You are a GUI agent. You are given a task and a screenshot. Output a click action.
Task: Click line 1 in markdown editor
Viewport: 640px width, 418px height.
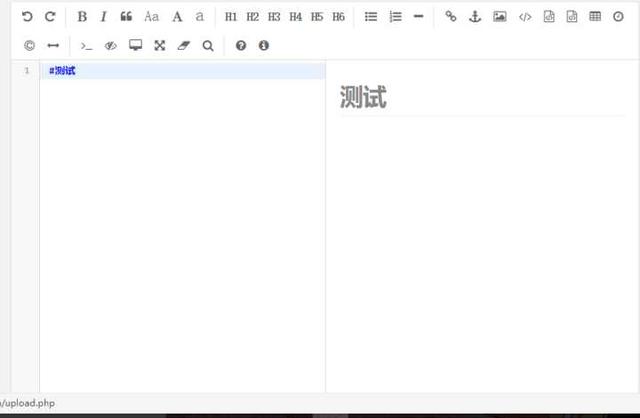[x=183, y=71]
